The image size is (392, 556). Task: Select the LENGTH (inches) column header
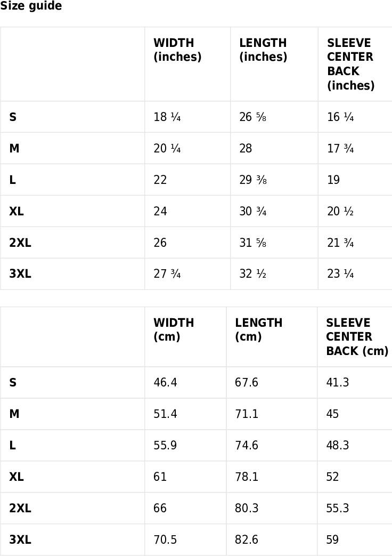coord(263,50)
